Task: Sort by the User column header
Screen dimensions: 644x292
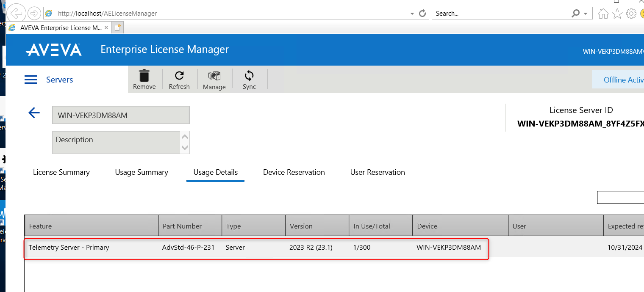Action: coord(556,226)
